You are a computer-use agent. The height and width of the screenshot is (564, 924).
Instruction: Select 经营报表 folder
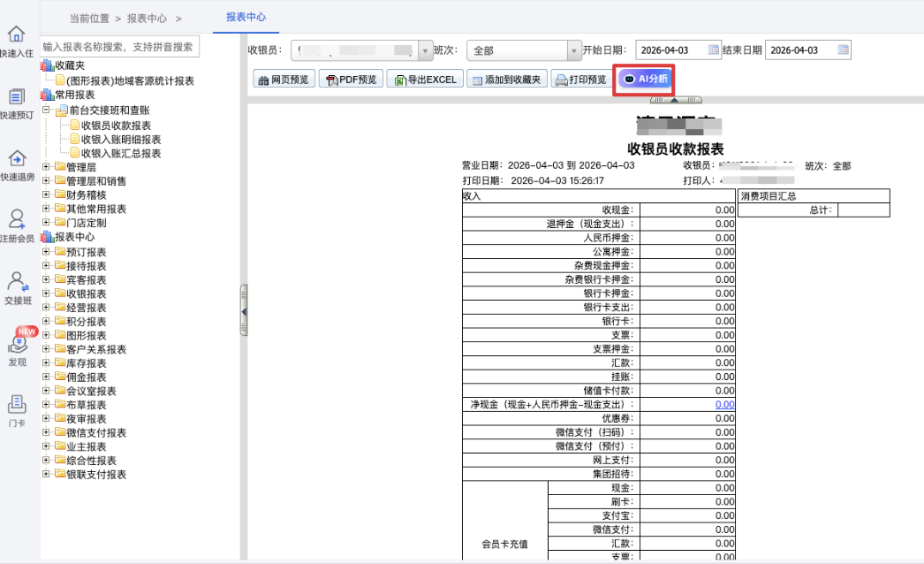[86, 308]
